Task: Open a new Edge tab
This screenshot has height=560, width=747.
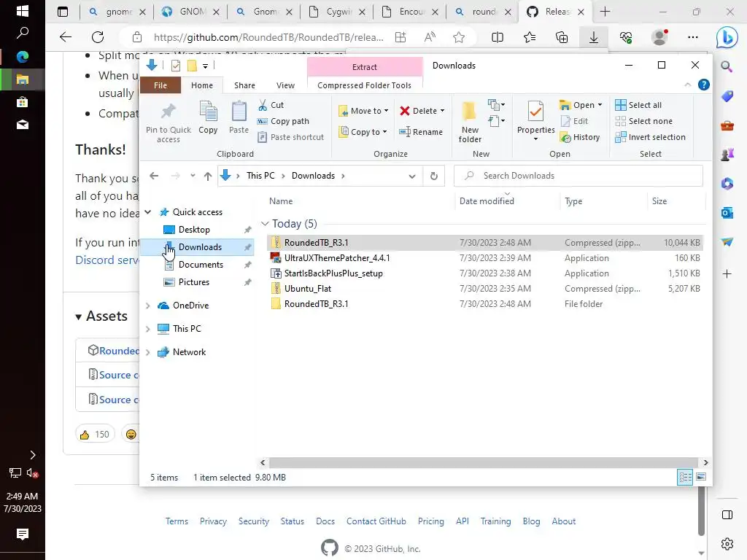Action: click(x=605, y=12)
